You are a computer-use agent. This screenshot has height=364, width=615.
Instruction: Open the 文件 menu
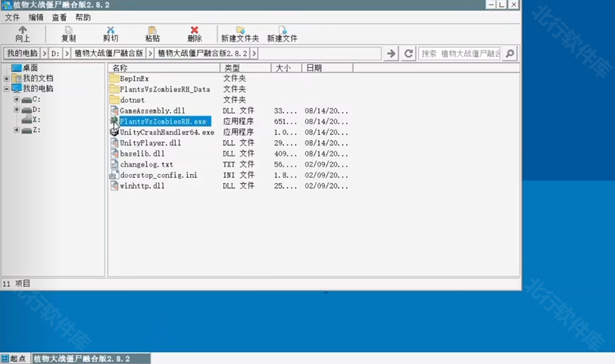(12, 17)
